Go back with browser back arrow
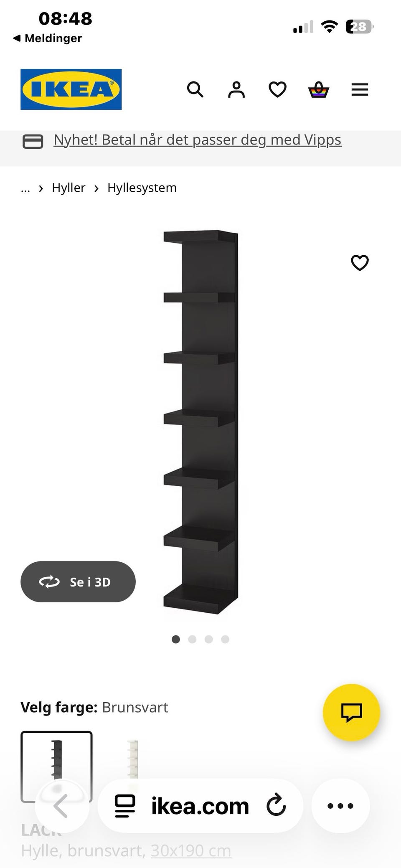This screenshot has width=401, height=868. [x=62, y=805]
